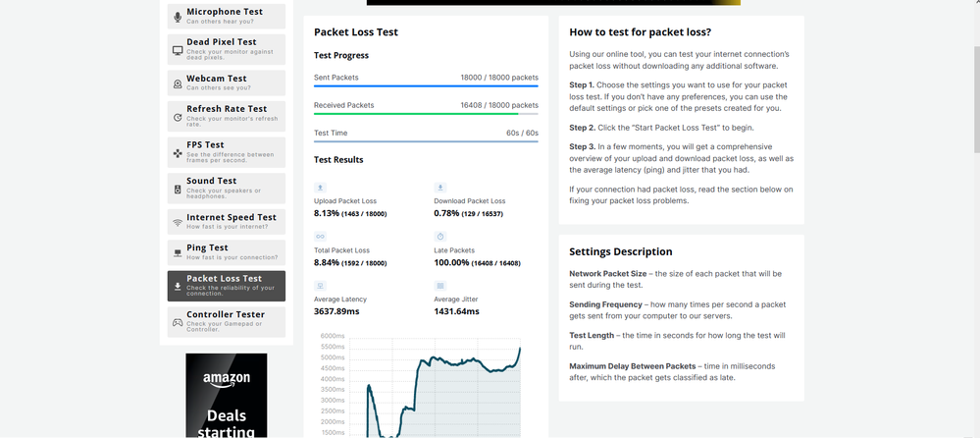This screenshot has width=980, height=438.
Task: Open the Dead Pixel Test page
Action: 227,49
